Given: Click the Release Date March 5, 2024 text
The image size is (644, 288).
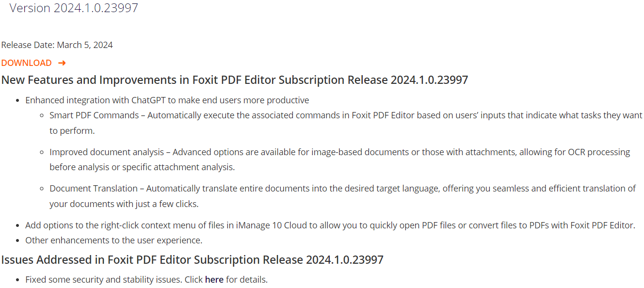Looking at the screenshot, I should tap(57, 45).
